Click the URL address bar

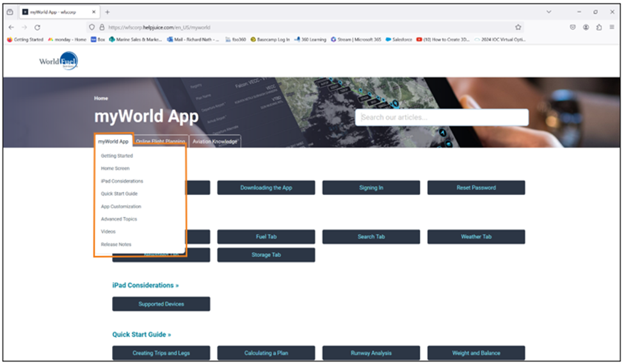click(307, 28)
